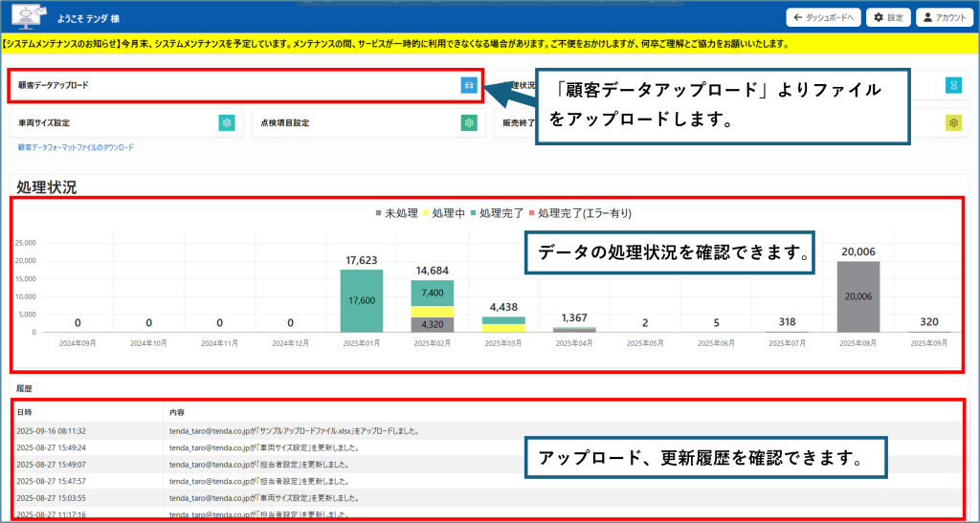Viewport: 980px width, 523px height.
Task: Click the yellow gear icon on 販売終了 card
Action: (953, 123)
